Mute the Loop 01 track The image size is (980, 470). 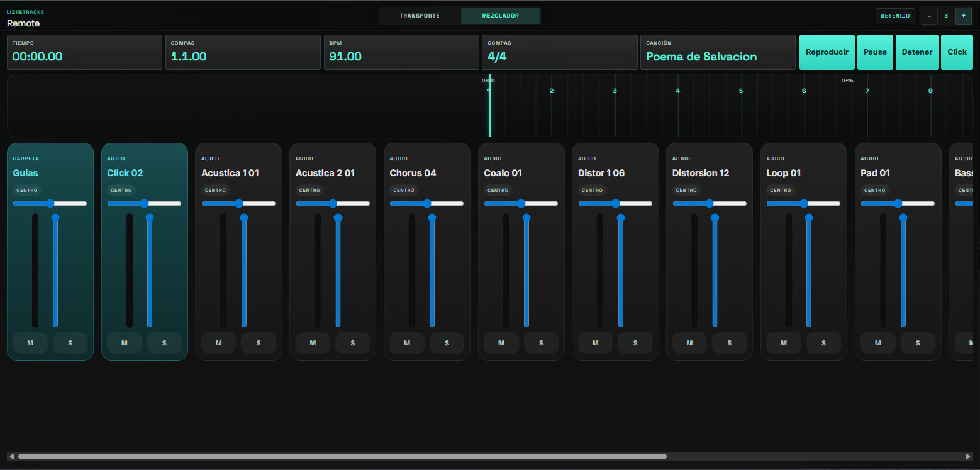[784, 343]
